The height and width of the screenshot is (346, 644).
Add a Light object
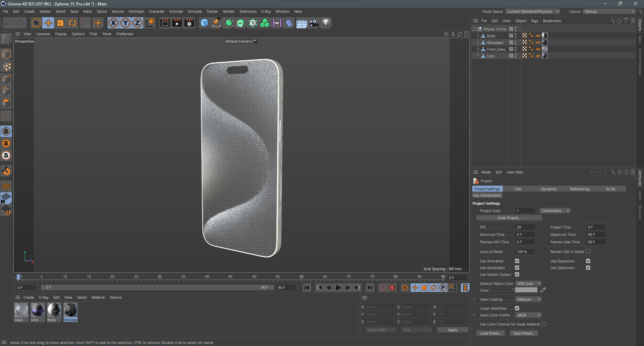[x=326, y=23]
